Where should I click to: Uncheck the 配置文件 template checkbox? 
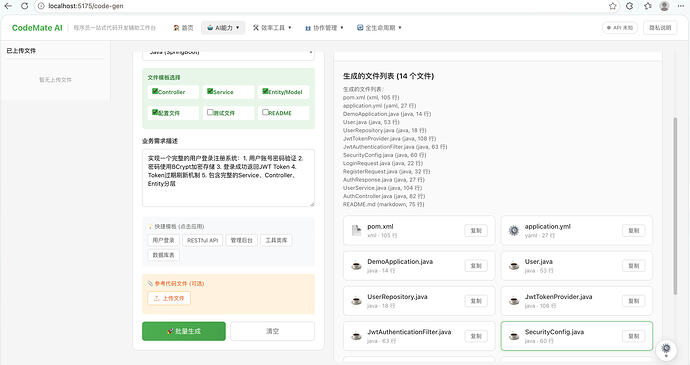pyautogui.click(x=155, y=112)
